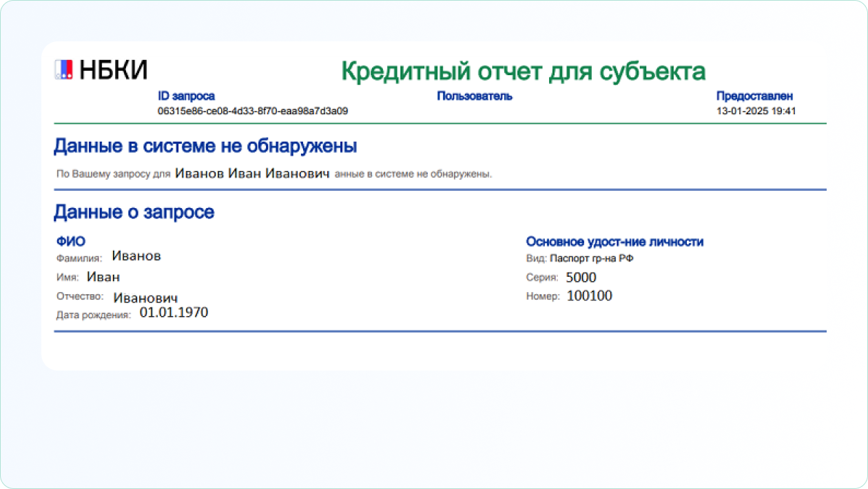The image size is (868, 489).
Task: Click heading Данные о запросе
Action: click(134, 212)
